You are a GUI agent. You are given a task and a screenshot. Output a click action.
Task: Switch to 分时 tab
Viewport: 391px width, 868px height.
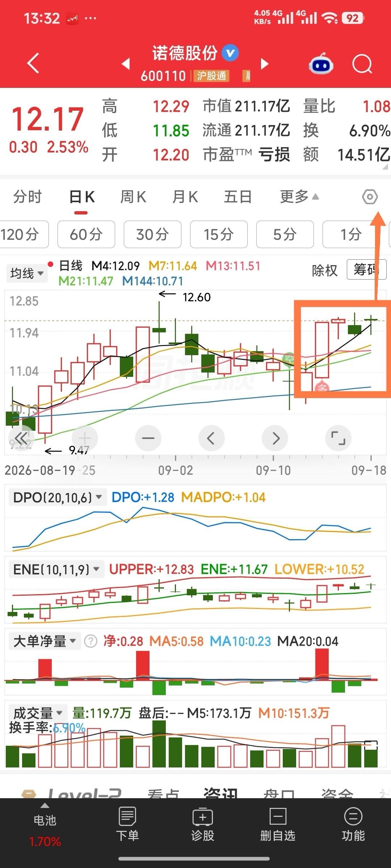click(28, 197)
